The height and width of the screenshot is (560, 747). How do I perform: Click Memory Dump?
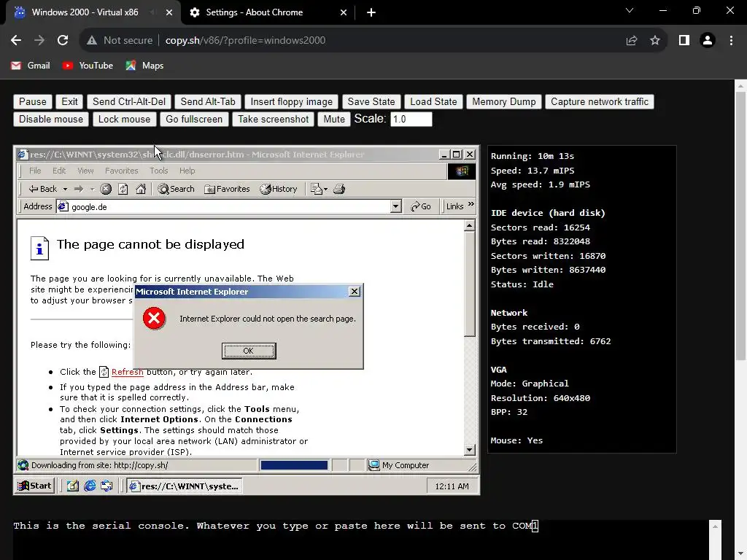503,102
